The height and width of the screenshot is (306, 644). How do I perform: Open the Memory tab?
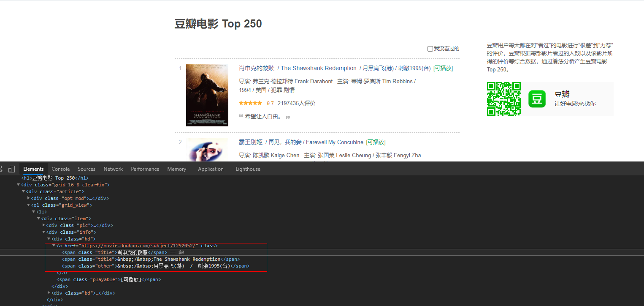[176, 169]
